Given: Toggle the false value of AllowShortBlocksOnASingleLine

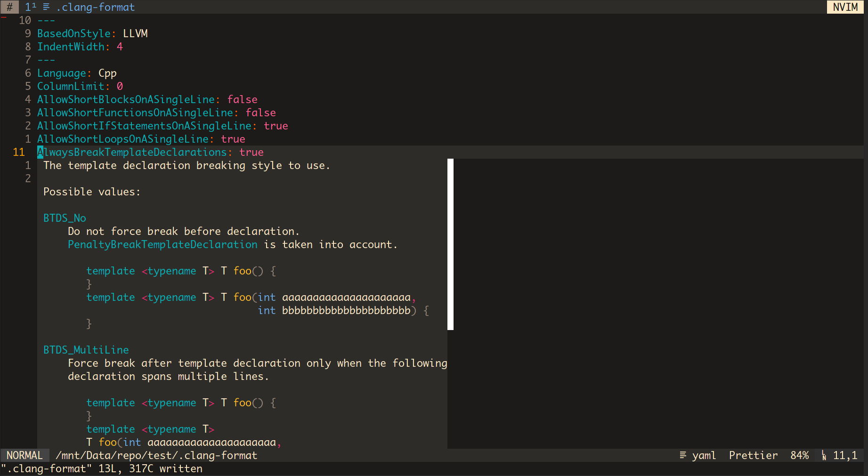Looking at the screenshot, I should tap(242, 99).
